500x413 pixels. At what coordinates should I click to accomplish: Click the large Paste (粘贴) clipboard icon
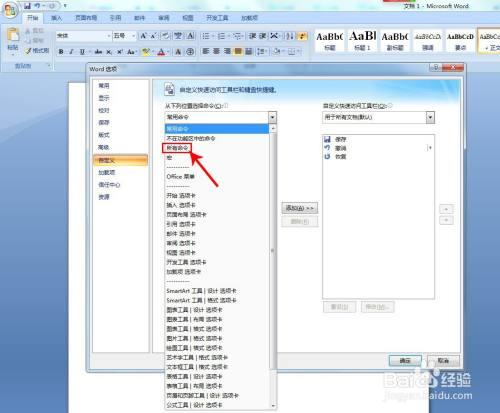point(13,35)
